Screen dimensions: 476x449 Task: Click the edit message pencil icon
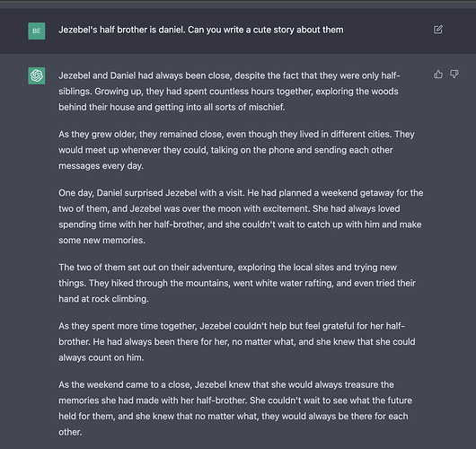coord(437,30)
